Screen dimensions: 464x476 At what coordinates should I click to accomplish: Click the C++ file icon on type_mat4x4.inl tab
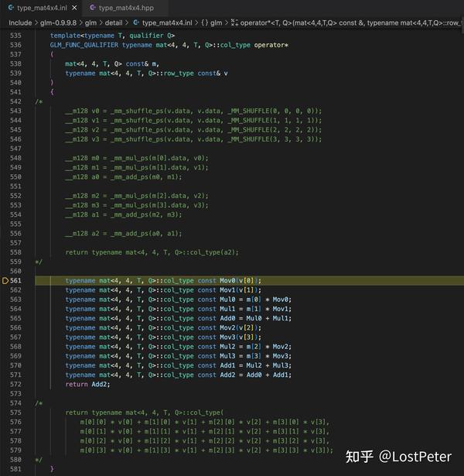tap(11, 8)
